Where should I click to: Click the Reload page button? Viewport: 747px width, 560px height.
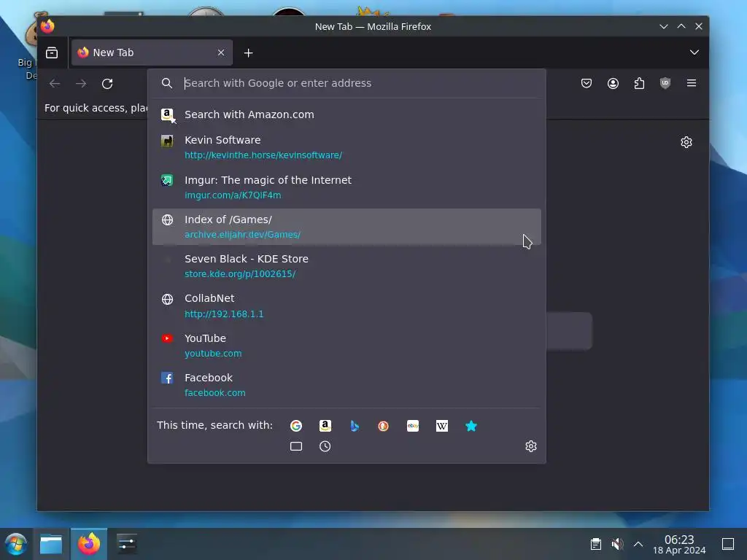pyautogui.click(x=107, y=84)
